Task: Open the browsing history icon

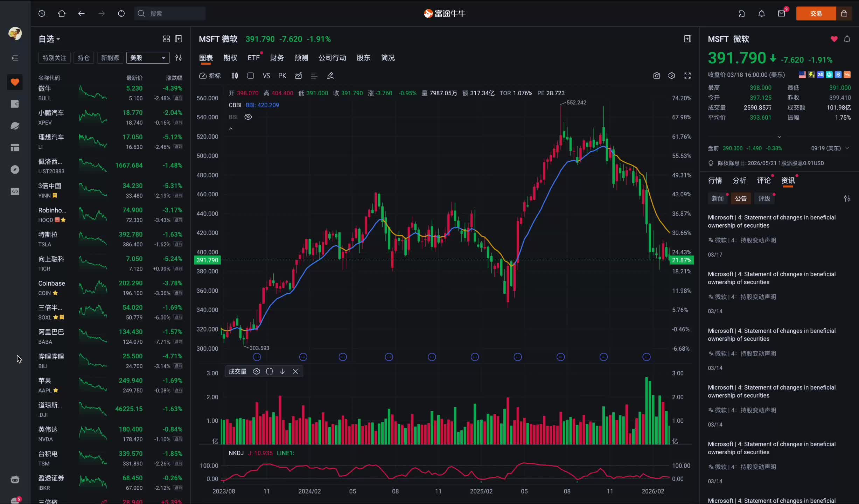Action: pos(42,14)
